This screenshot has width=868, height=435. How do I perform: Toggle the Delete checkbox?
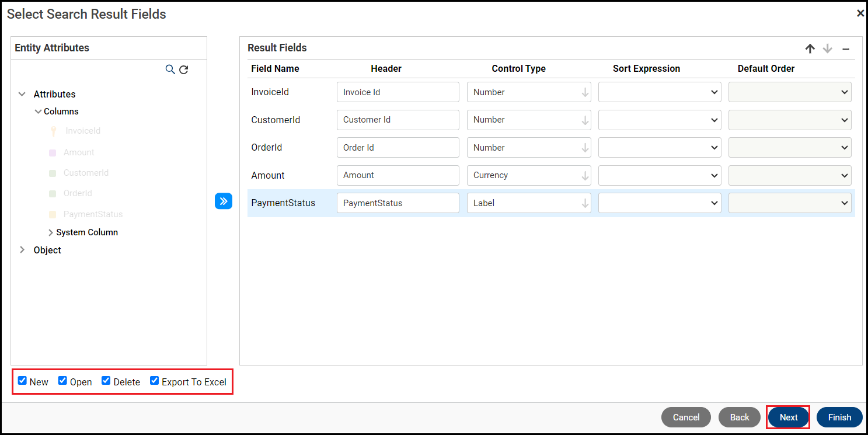pos(106,381)
